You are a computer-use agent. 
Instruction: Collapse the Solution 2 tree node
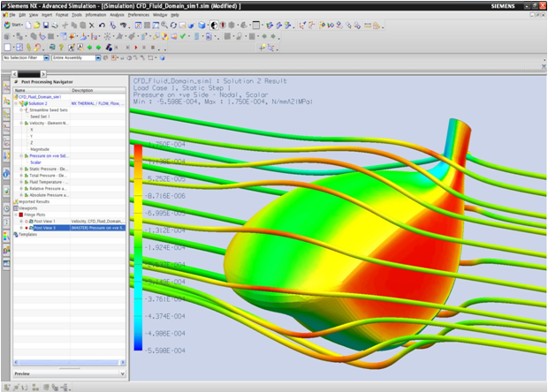16,103
